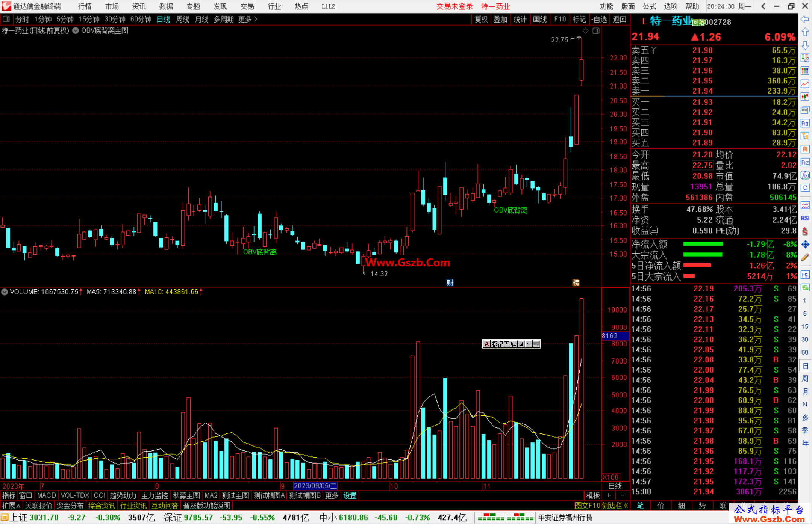This screenshot has height=524, width=812.
Task: Click the 财 marker on the timeline
Action: [450, 283]
